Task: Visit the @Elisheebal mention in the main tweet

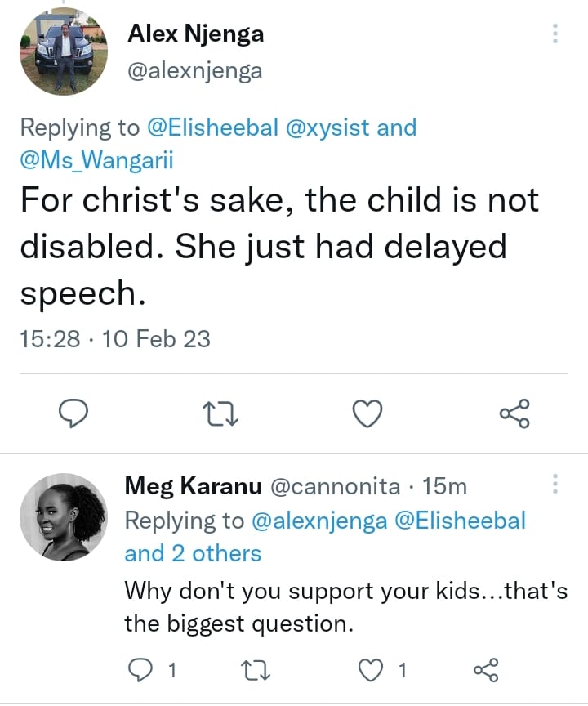Action: click(213, 127)
